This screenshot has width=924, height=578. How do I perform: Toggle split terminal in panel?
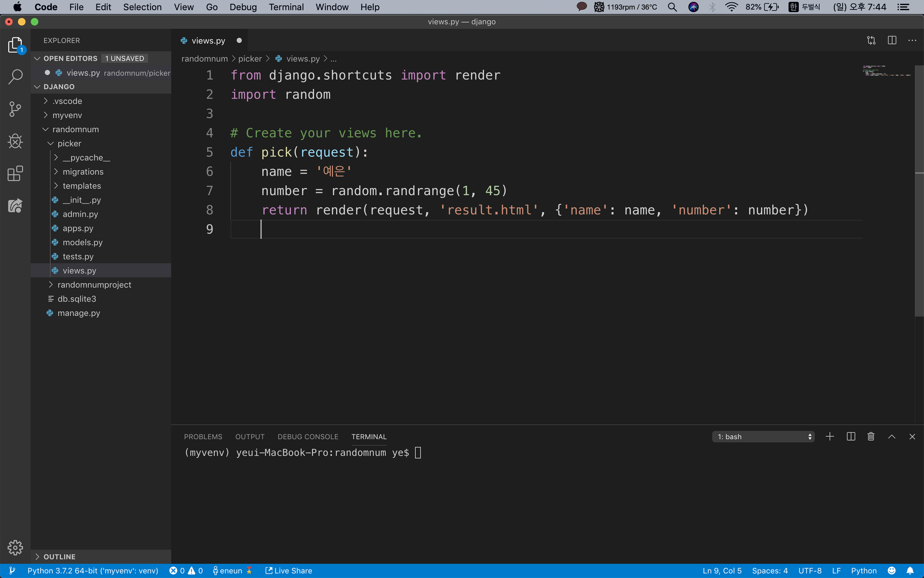[851, 437]
